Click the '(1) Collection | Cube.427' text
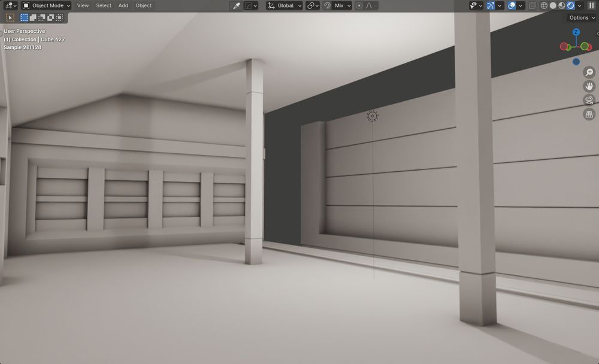599x364 pixels. (34, 40)
